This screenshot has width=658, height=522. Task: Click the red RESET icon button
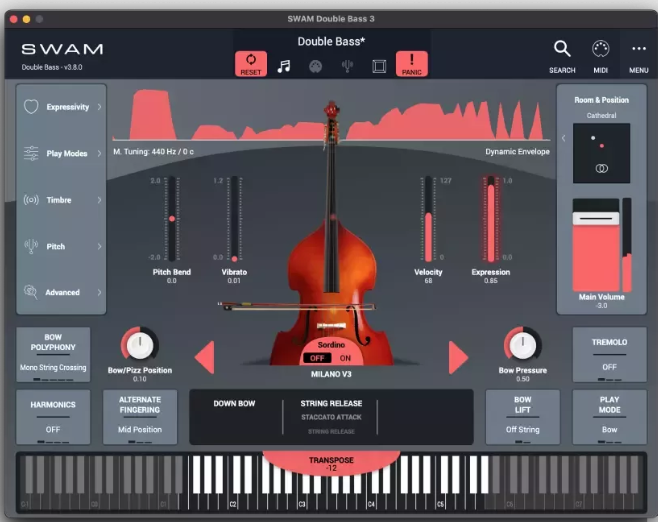250,64
